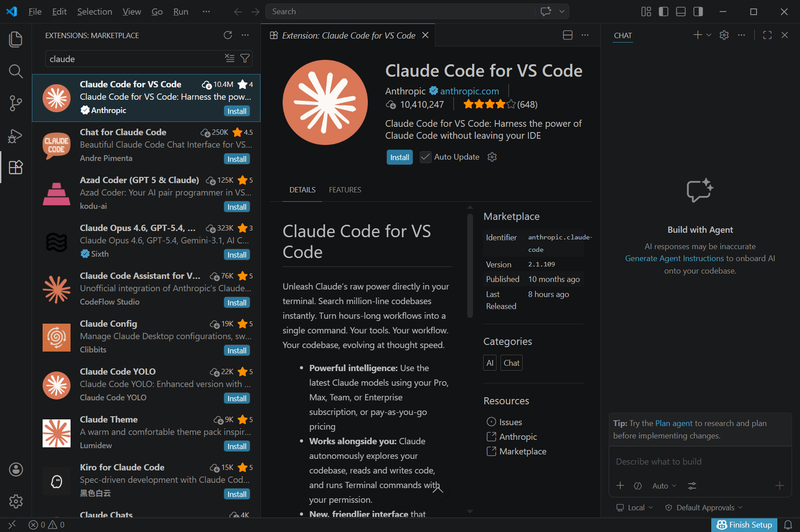Image resolution: width=800 pixels, height=532 pixels.
Task: Split the extension editor view
Action: [567, 35]
